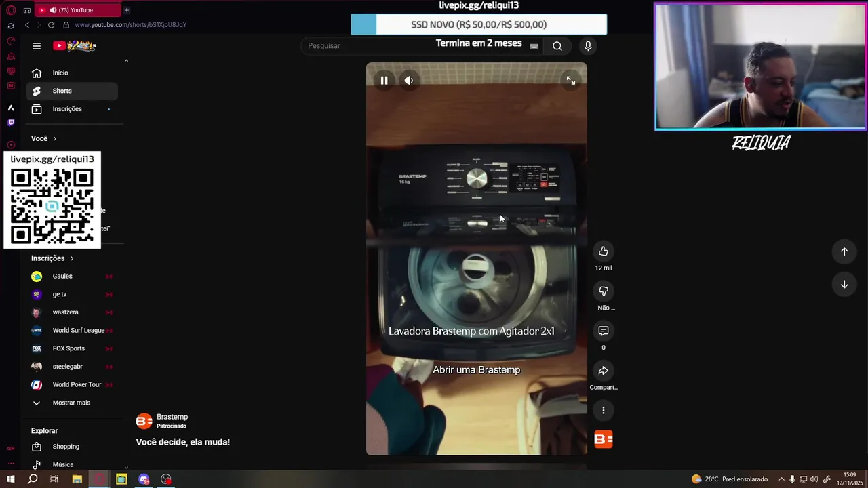The image size is (868, 488).
Task: Open the YouTube hamburger guide menu
Action: pos(37,46)
